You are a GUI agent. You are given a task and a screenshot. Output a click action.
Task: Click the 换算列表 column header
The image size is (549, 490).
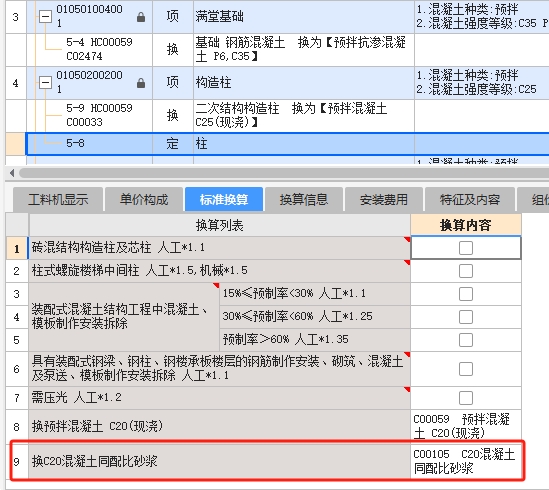pyautogui.click(x=220, y=225)
